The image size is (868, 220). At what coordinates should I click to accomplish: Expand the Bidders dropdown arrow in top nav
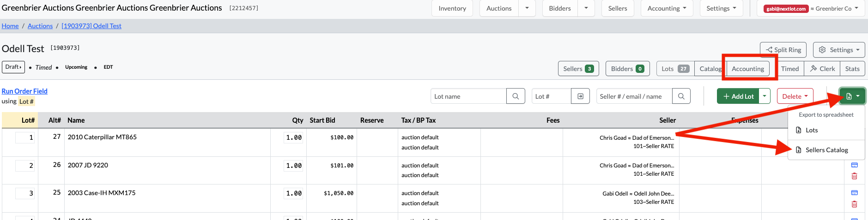click(586, 8)
